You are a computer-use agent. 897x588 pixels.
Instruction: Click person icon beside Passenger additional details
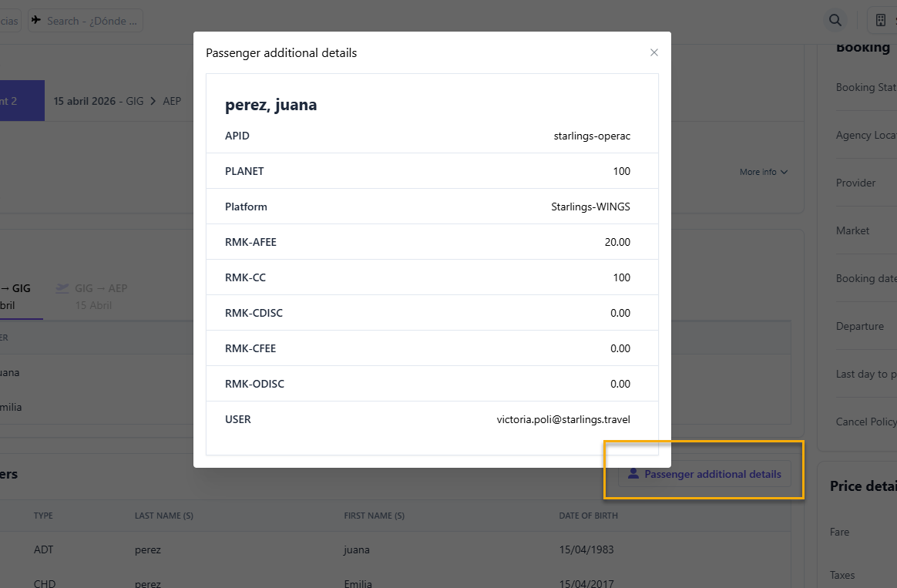click(x=633, y=474)
